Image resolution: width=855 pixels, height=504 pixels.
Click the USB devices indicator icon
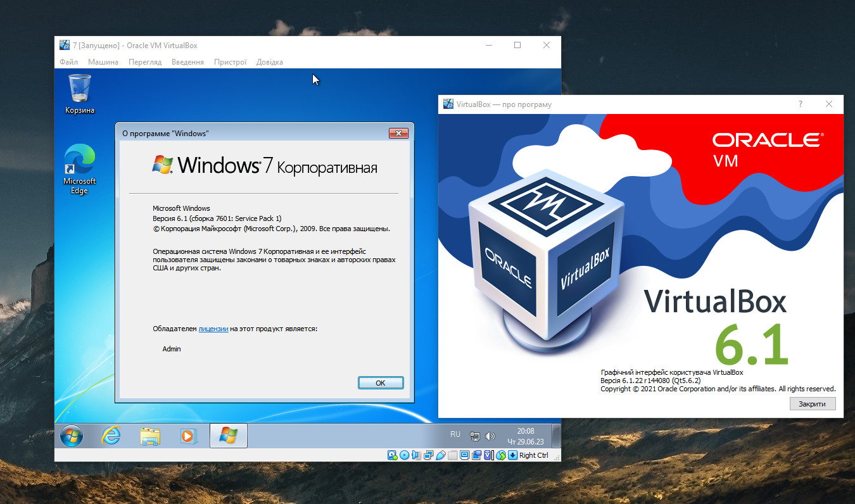(x=440, y=455)
